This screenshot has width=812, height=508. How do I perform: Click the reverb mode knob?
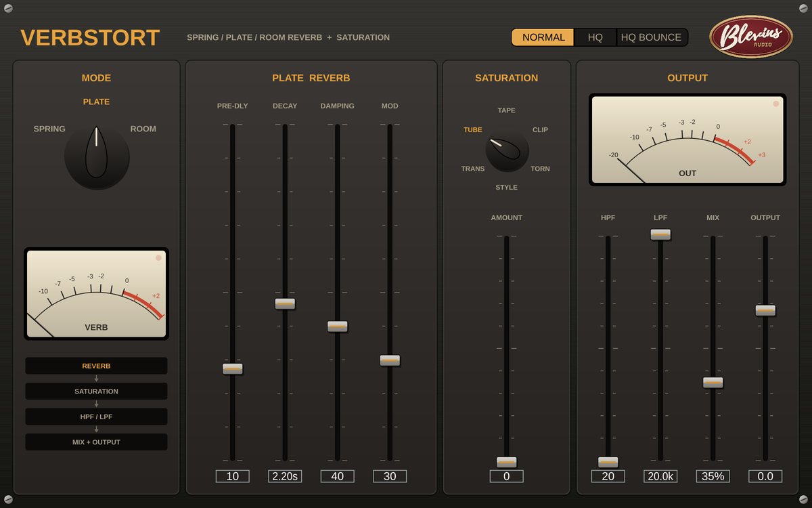pyautogui.click(x=97, y=156)
